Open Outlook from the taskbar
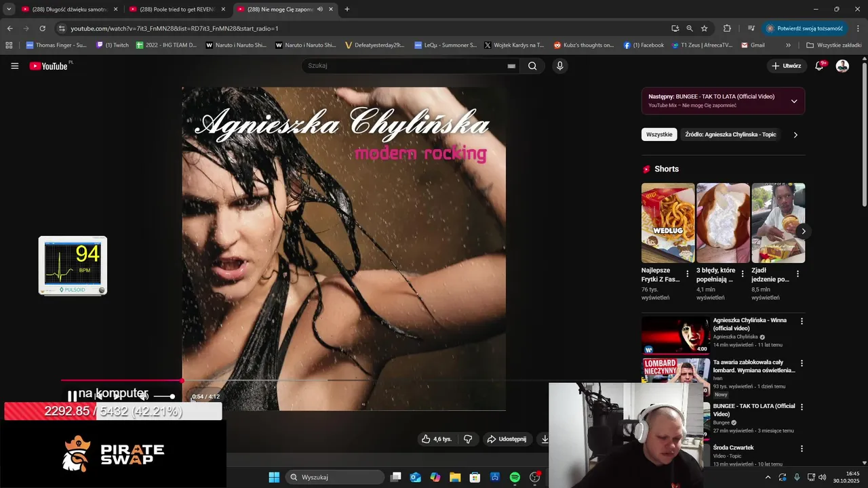The width and height of the screenshot is (868, 488). pos(415,477)
